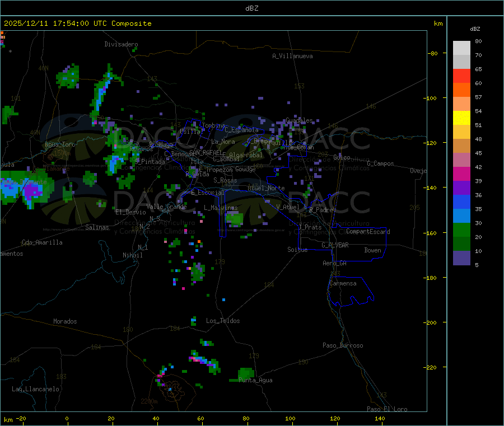The height and width of the screenshot is (426, 504).
Task: Click the 'dBZ' heading above the color legend
Action: click(x=475, y=29)
